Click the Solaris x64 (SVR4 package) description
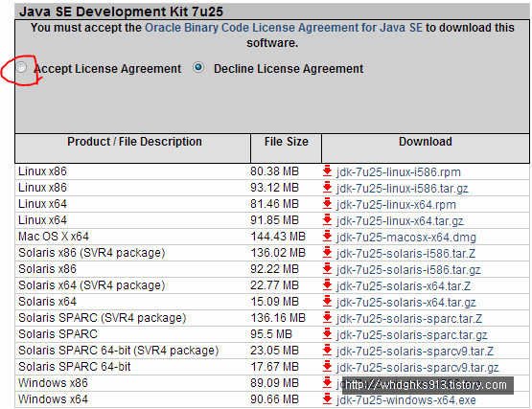Viewport: 532px width, 409px height. [92, 285]
